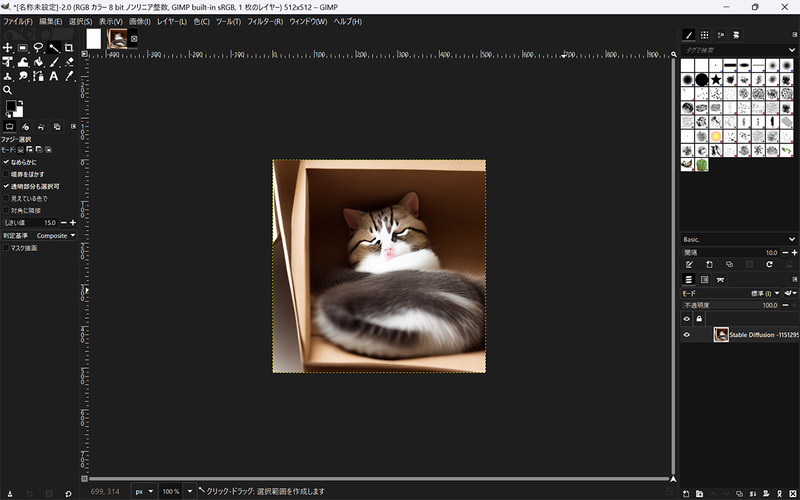This screenshot has width=800, height=500.
Task: Select the Free Select lasso tool
Action: pos(38,48)
